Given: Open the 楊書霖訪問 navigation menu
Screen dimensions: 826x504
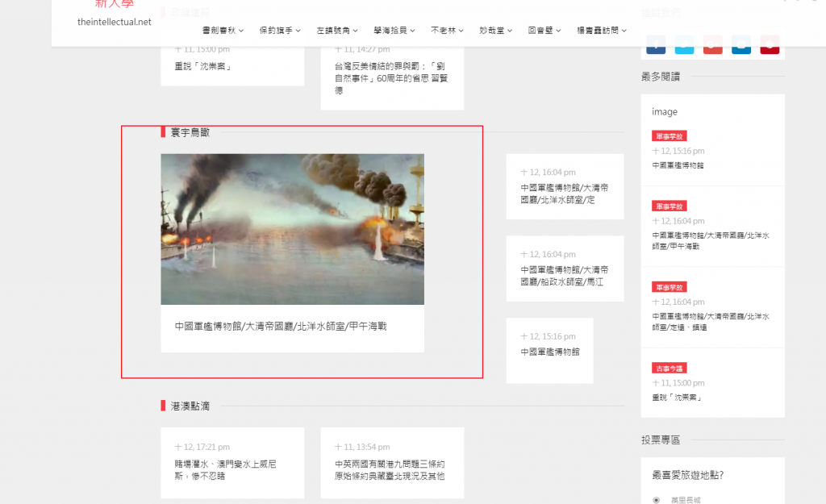Looking at the screenshot, I should [601, 30].
